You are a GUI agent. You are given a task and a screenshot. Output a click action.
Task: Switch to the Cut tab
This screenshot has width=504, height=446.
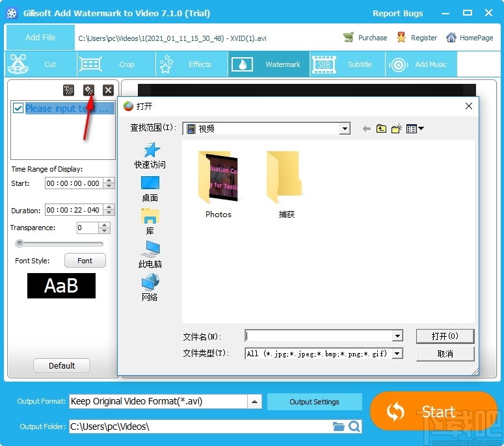[41, 64]
